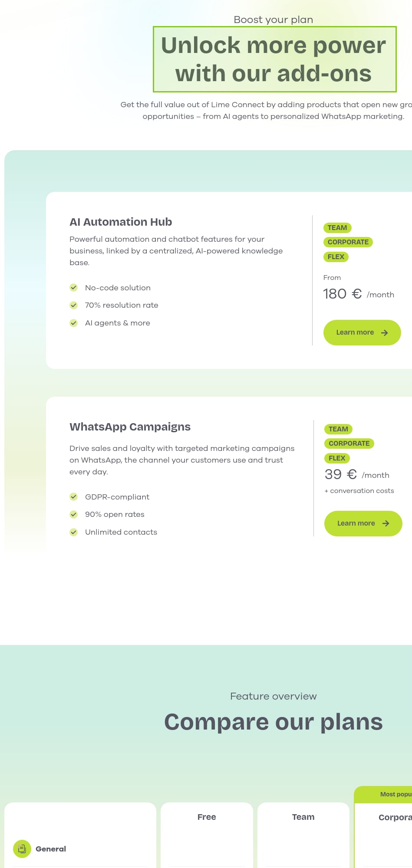
Task: Select the Free plan column header
Action: point(207,817)
